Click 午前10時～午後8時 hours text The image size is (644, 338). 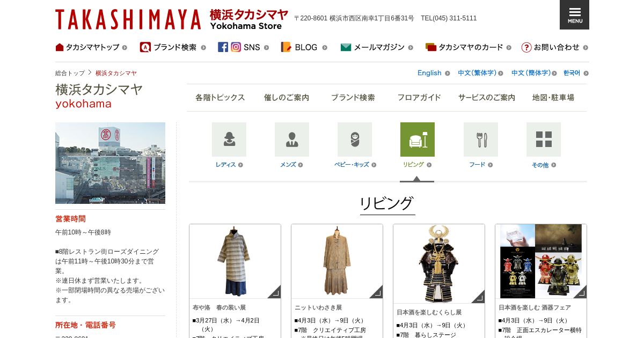pyautogui.click(x=83, y=232)
